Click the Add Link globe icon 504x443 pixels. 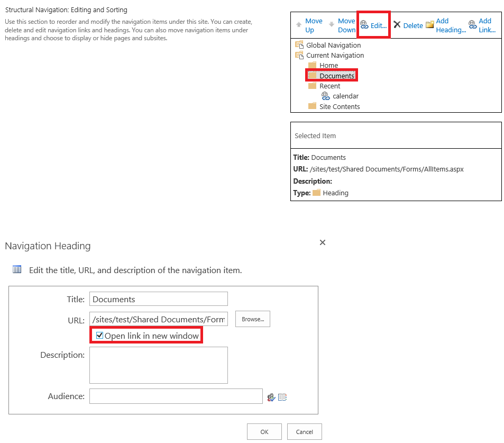click(471, 24)
